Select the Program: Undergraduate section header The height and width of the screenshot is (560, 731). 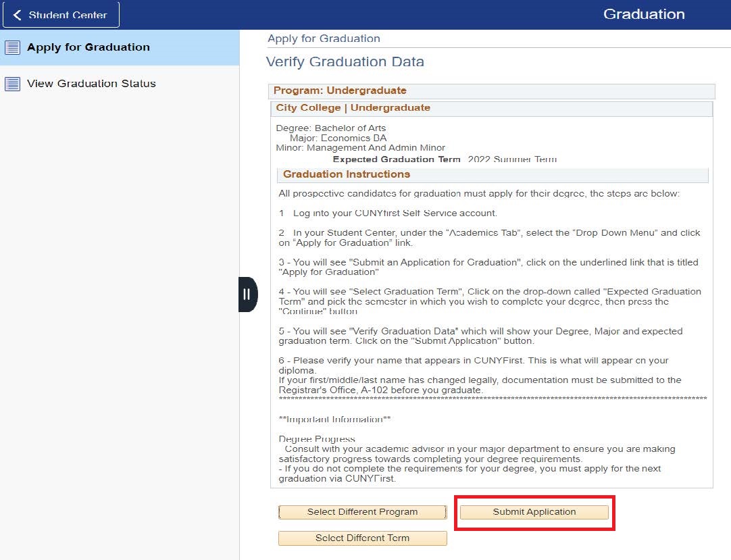pyautogui.click(x=340, y=91)
